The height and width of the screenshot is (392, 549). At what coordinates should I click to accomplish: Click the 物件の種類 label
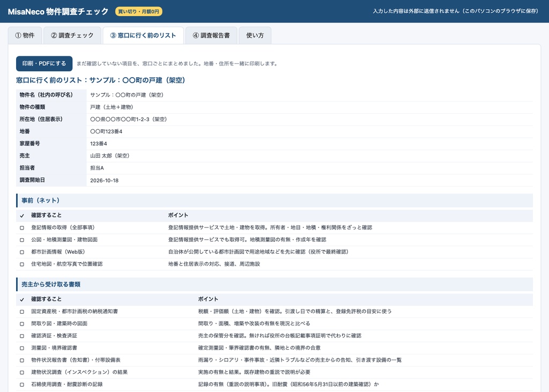(32, 107)
